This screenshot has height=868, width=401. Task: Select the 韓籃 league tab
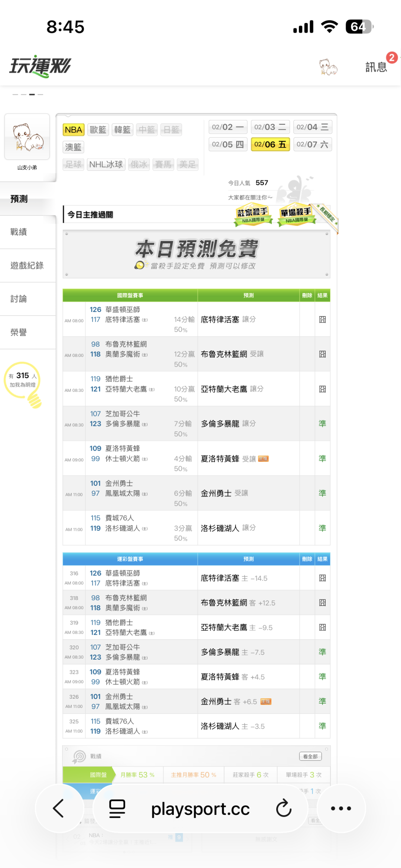click(x=123, y=130)
